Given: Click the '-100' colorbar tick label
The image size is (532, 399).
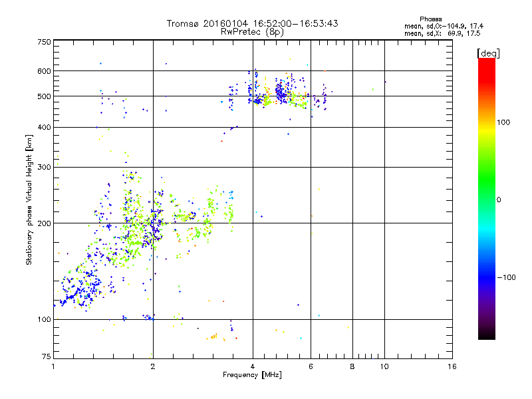Looking at the screenshot, I should [x=506, y=277].
